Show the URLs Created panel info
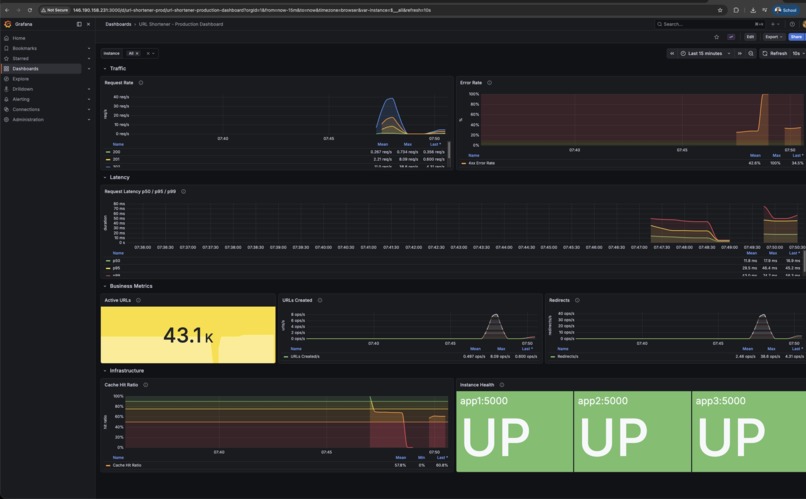 pyautogui.click(x=320, y=300)
